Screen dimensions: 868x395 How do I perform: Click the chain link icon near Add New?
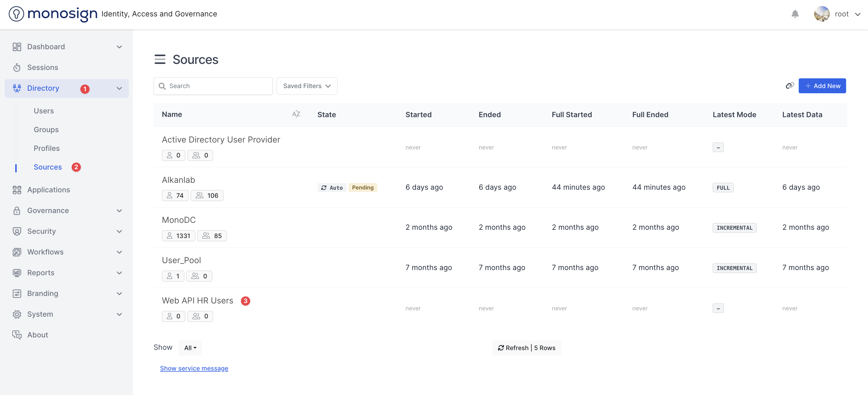(x=789, y=86)
